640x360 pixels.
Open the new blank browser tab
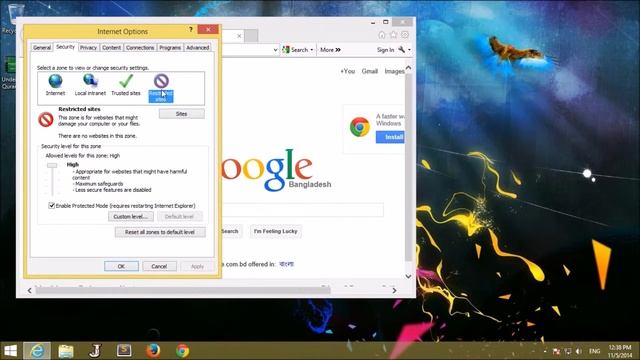(x=251, y=36)
